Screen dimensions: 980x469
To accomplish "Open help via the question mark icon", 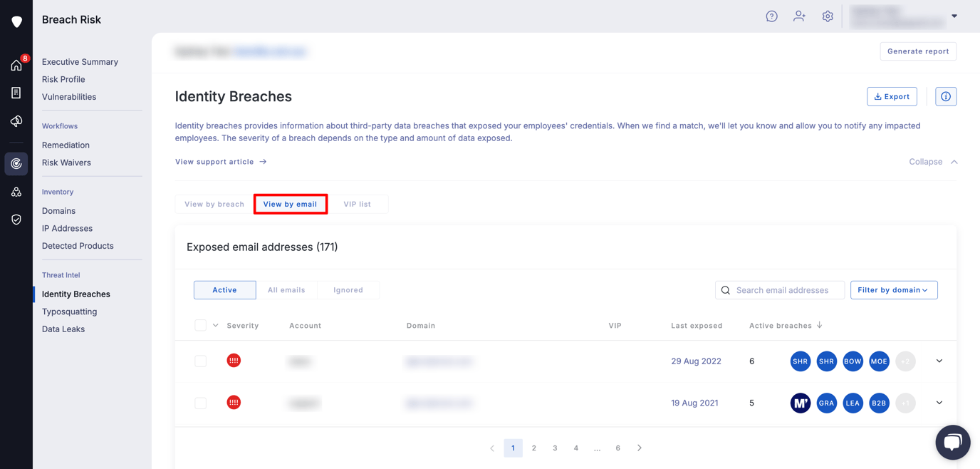I will pos(771,16).
